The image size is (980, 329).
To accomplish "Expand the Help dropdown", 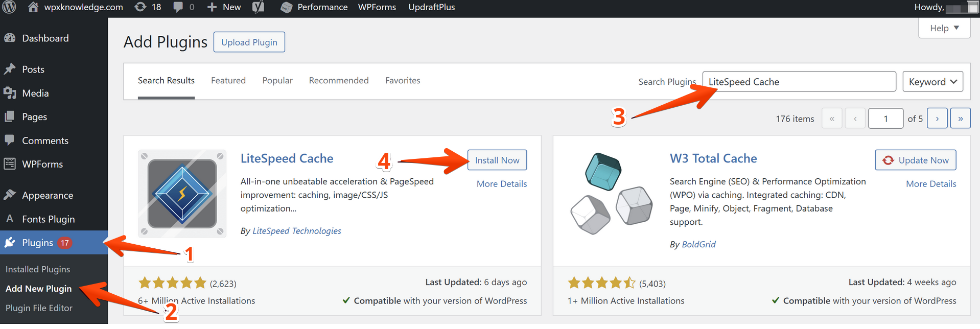I will pyautogui.click(x=944, y=28).
